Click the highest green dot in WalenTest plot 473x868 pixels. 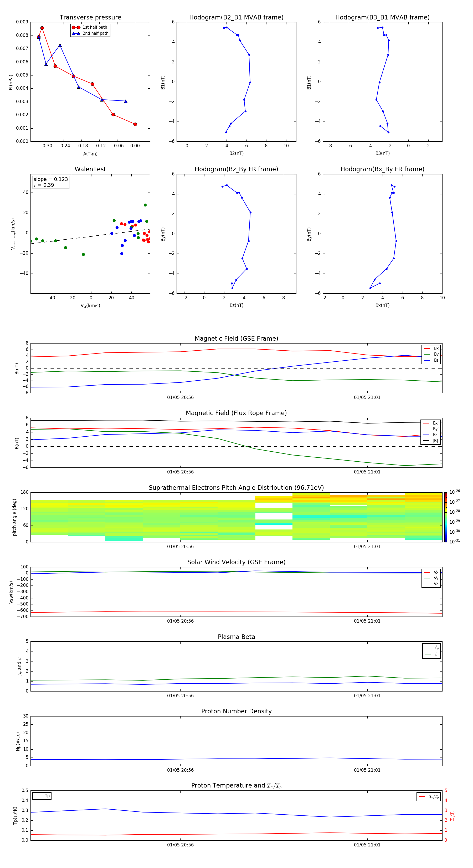145,205
